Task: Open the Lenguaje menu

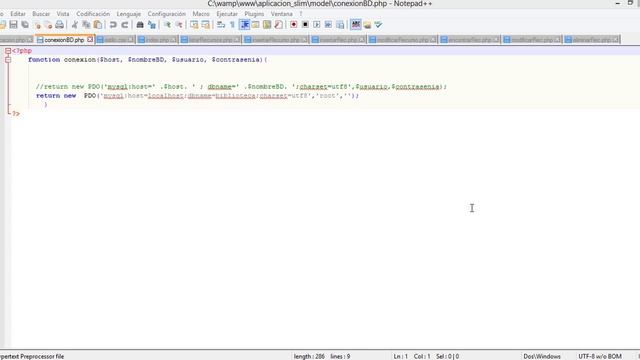Action: tap(129, 14)
